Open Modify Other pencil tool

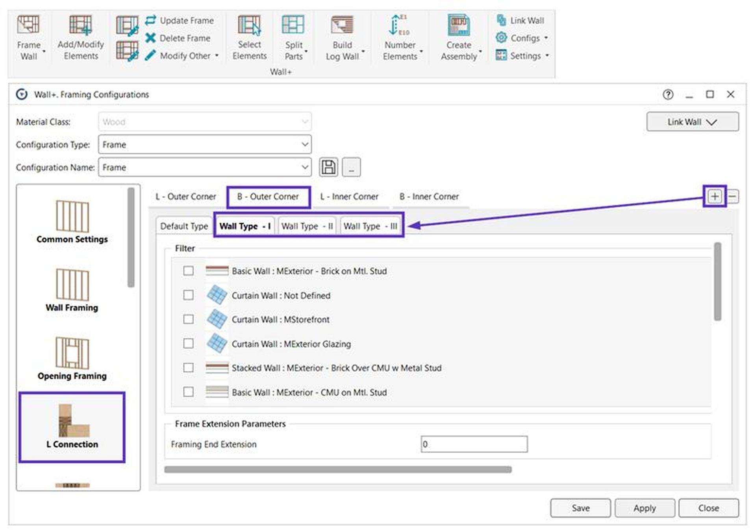pos(150,56)
